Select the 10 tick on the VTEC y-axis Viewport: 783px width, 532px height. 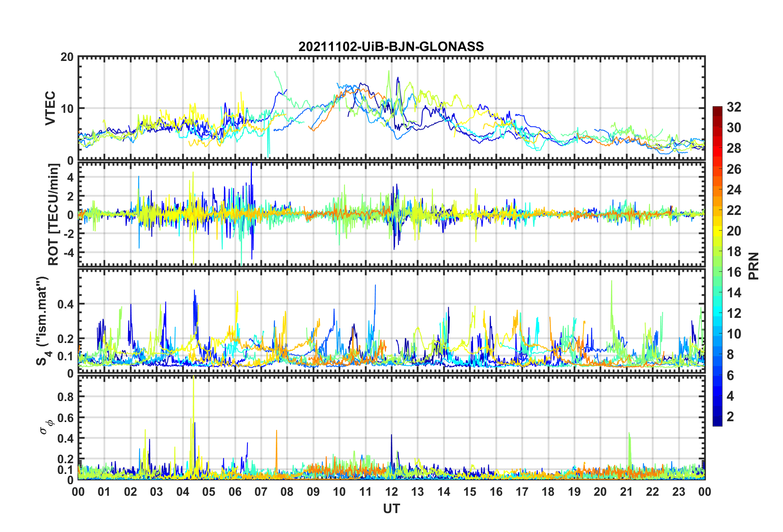(x=67, y=109)
